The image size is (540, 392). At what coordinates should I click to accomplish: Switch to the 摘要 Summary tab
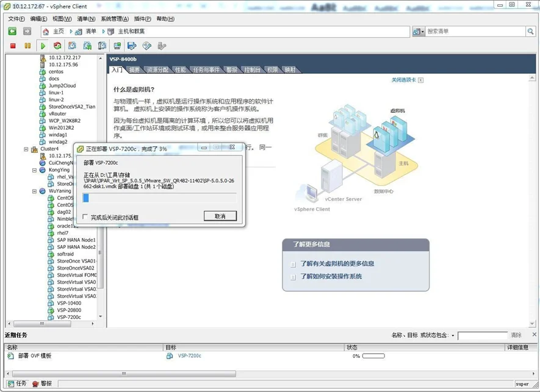tap(134, 70)
